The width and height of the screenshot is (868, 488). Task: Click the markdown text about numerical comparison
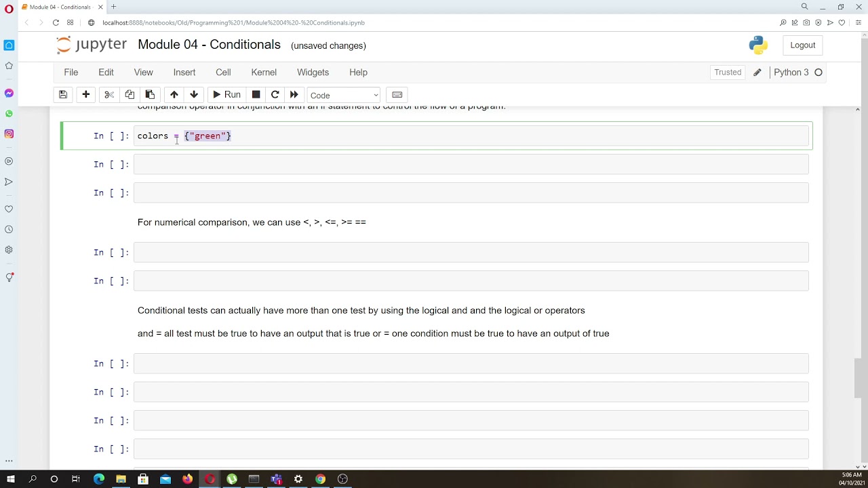click(x=252, y=222)
